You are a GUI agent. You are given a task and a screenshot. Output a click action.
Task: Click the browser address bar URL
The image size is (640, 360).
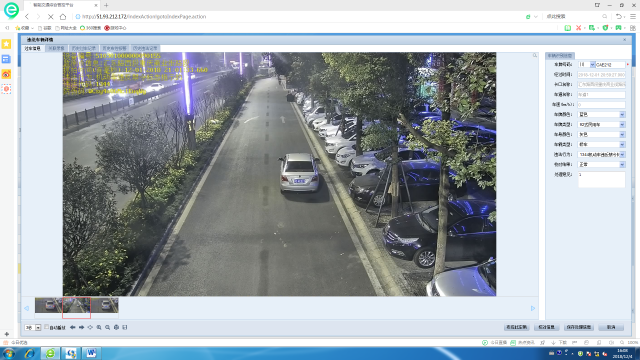point(144,17)
